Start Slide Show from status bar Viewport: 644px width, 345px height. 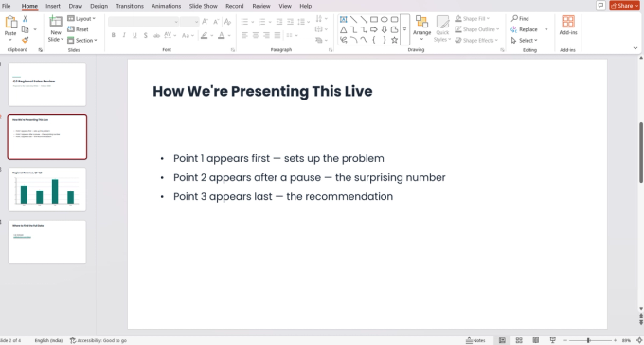coord(553,340)
